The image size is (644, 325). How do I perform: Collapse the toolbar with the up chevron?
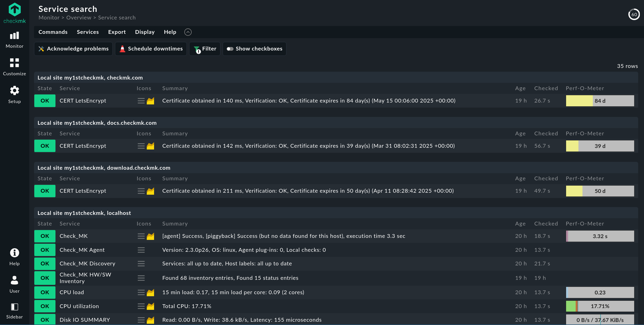point(188,32)
